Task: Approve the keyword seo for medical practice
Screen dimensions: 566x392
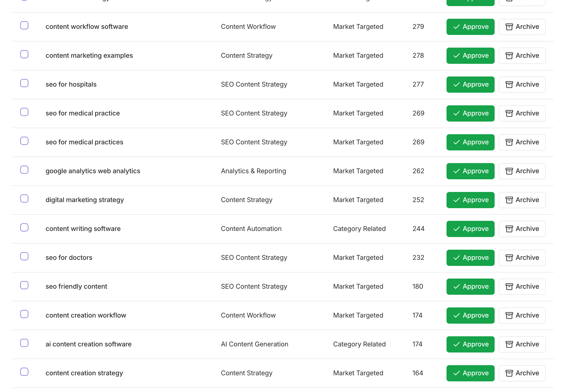Action: pyautogui.click(x=470, y=113)
